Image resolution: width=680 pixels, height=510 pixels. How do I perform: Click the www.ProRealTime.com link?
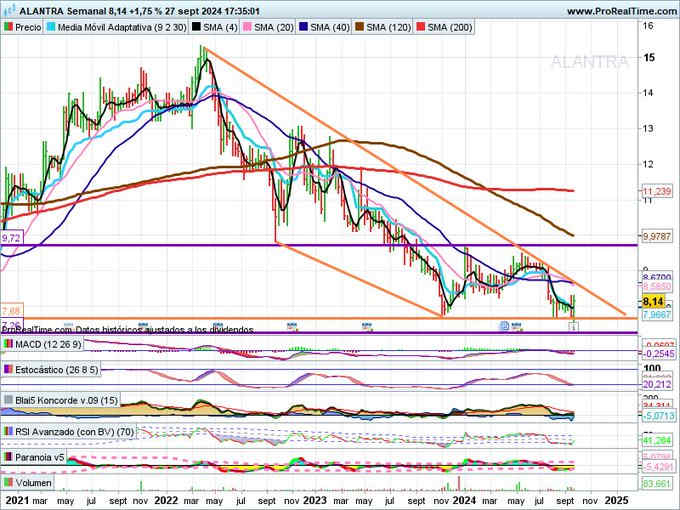[x=622, y=11]
